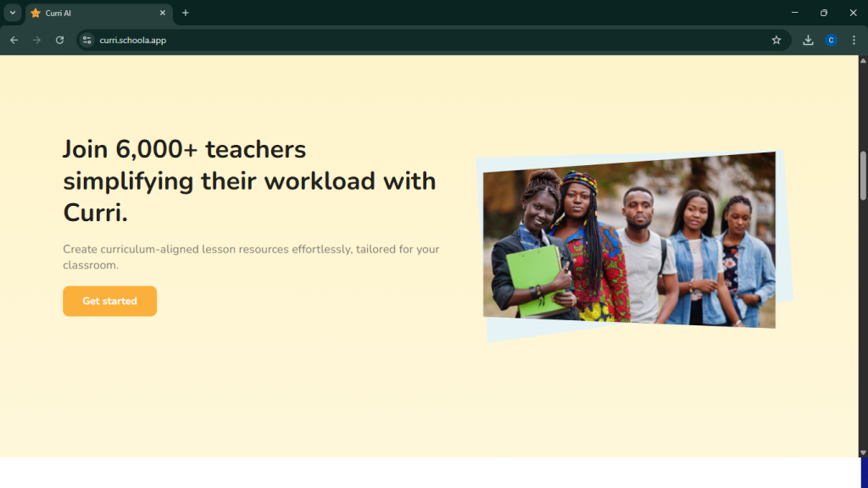Expand the tab search dropdown
Image resolution: width=868 pixels, height=488 pixels.
(x=12, y=13)
